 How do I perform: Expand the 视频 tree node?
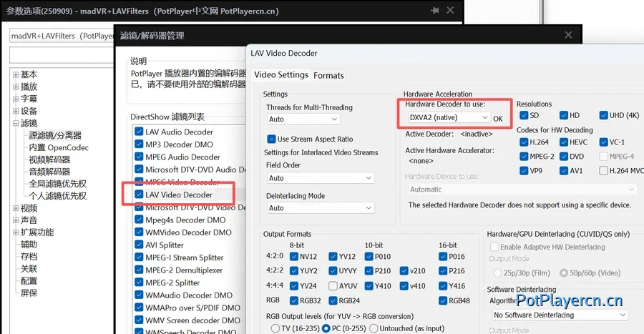(x=16, y=208)
